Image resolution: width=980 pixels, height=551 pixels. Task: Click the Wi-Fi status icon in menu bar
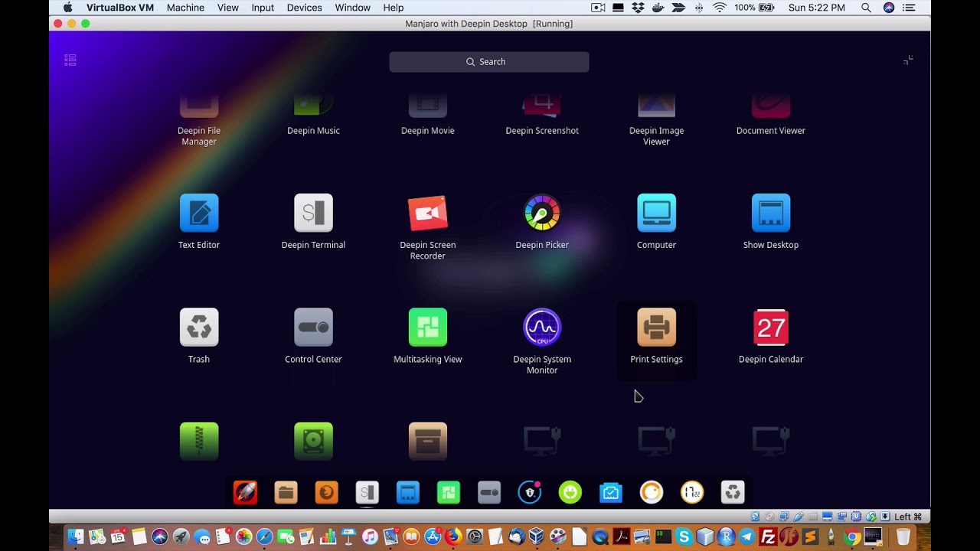[719, 8]
